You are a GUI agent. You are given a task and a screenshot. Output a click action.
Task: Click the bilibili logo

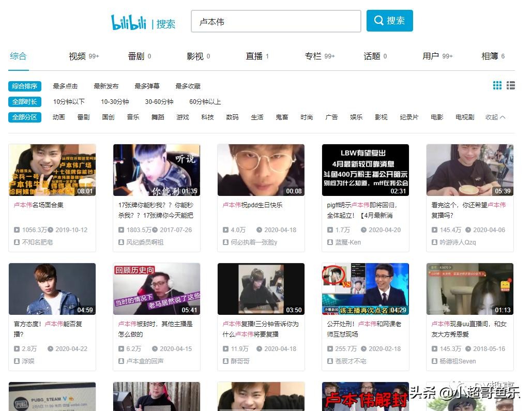129,22
